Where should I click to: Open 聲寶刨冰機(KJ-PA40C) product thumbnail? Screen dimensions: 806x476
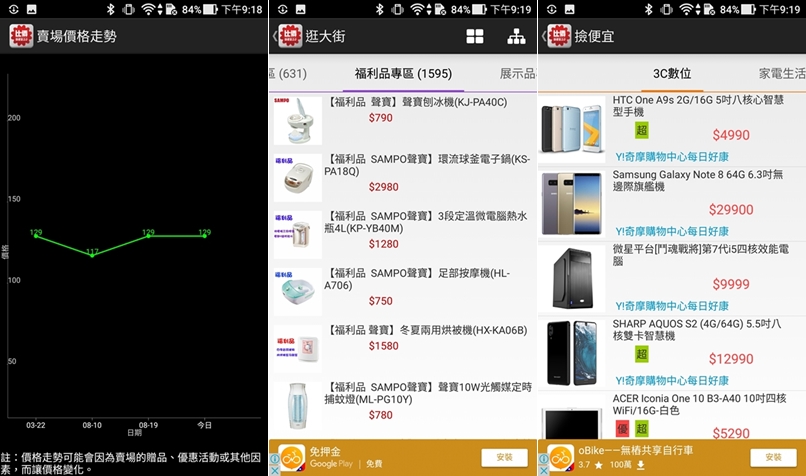(298, 121)
